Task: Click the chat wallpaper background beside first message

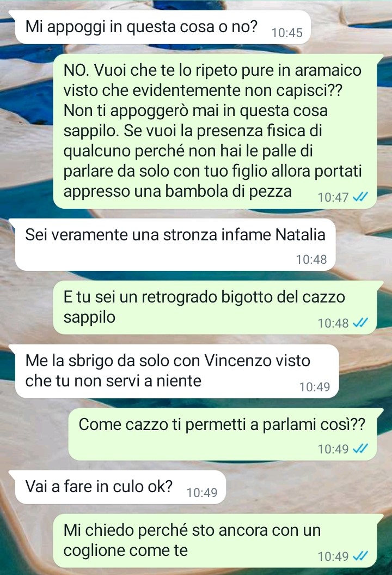Action: tap(350, 27)
